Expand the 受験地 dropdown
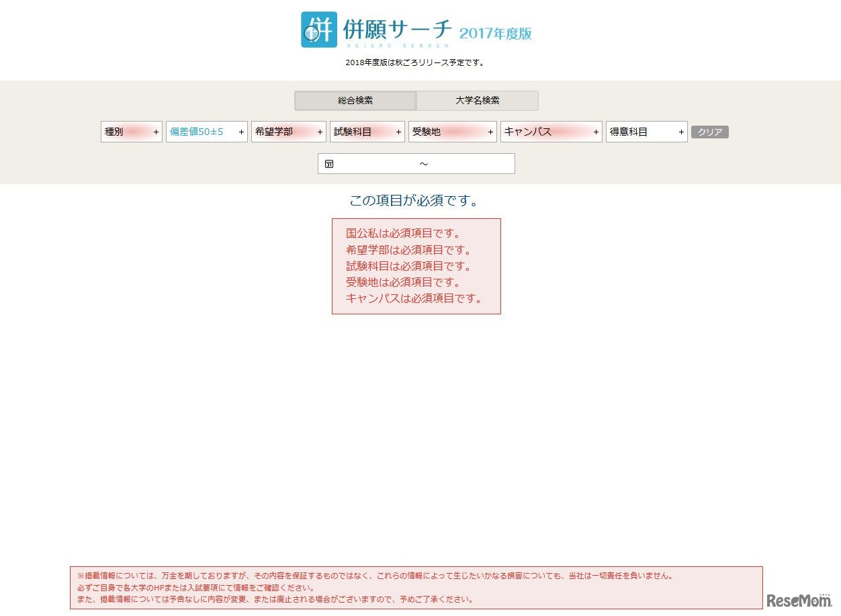This screenshot has width=841, height=616. point(453,132)
